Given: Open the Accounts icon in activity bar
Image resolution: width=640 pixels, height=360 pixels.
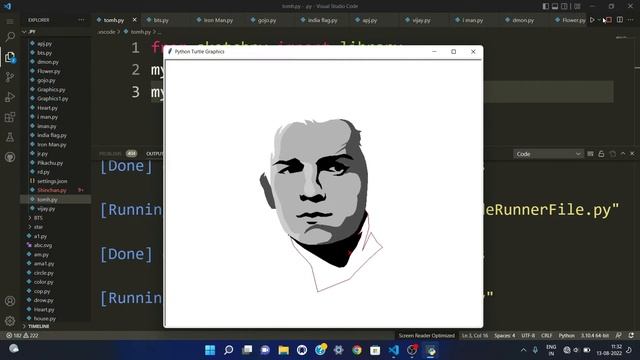Looking at the screenshot, I should coord(10,301).
